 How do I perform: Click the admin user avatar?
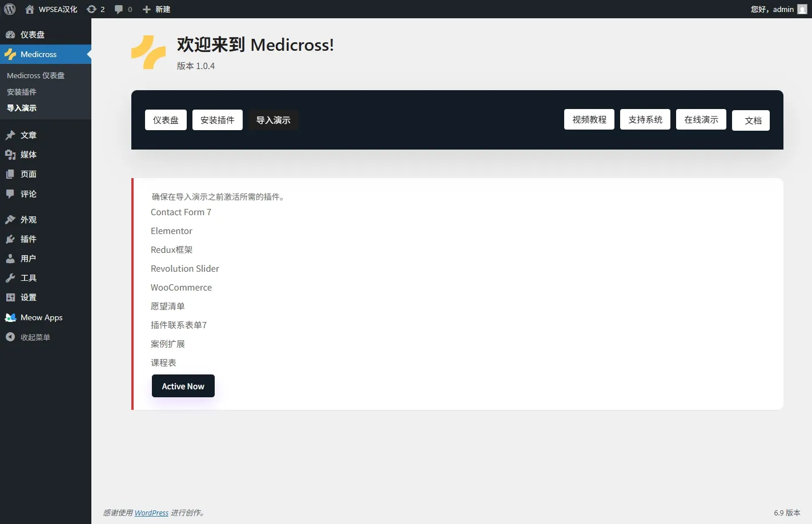(x=802, y=9)
